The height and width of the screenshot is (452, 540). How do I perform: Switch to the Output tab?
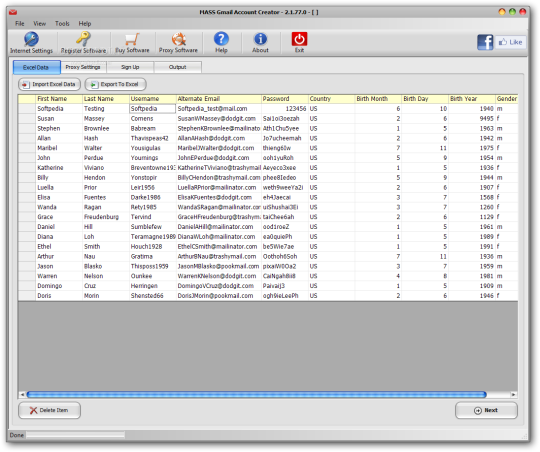[x=177, y=67]
